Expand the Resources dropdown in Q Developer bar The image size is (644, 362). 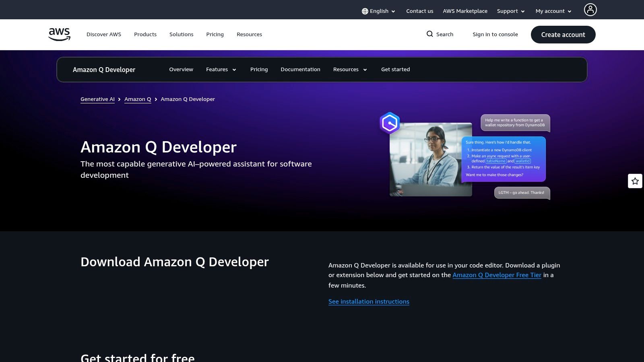[350, 70]
